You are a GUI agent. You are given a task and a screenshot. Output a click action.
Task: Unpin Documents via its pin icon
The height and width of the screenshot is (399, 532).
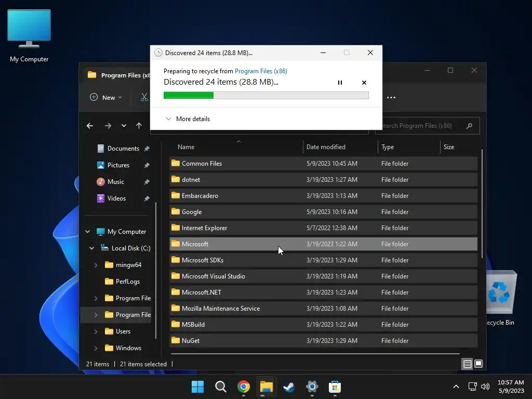147,149
